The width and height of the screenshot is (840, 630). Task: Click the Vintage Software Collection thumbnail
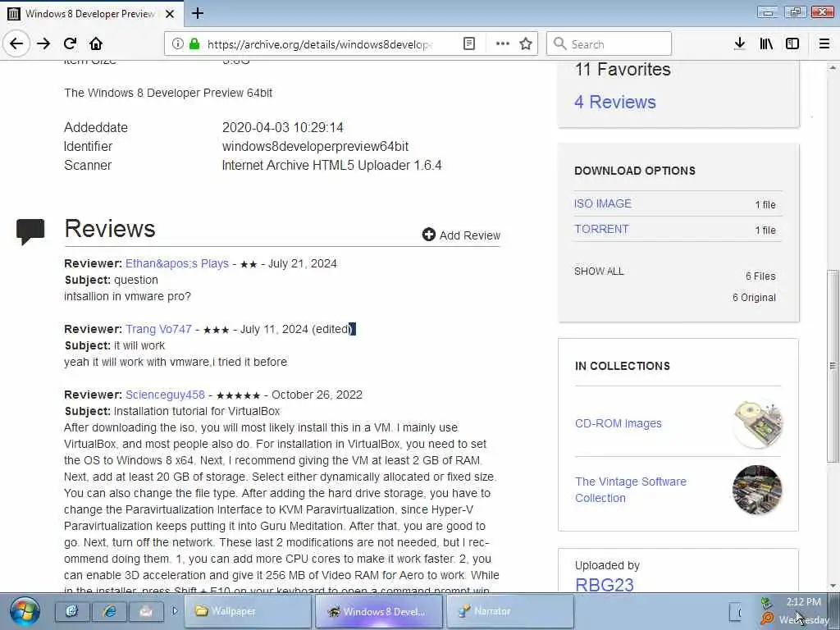point(757,490)
